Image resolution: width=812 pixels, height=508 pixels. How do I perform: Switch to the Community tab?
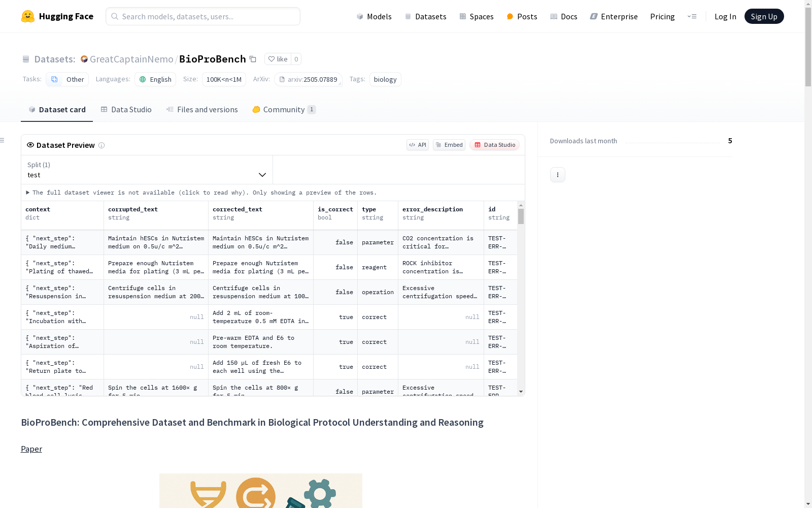pos(284,109)
